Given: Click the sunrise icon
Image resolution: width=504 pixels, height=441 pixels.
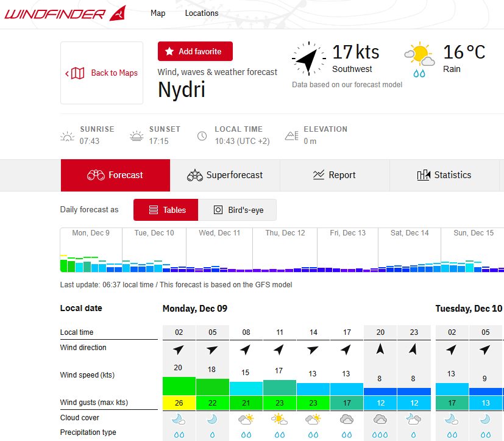Looking at the screenshot, I should (67, 137).
